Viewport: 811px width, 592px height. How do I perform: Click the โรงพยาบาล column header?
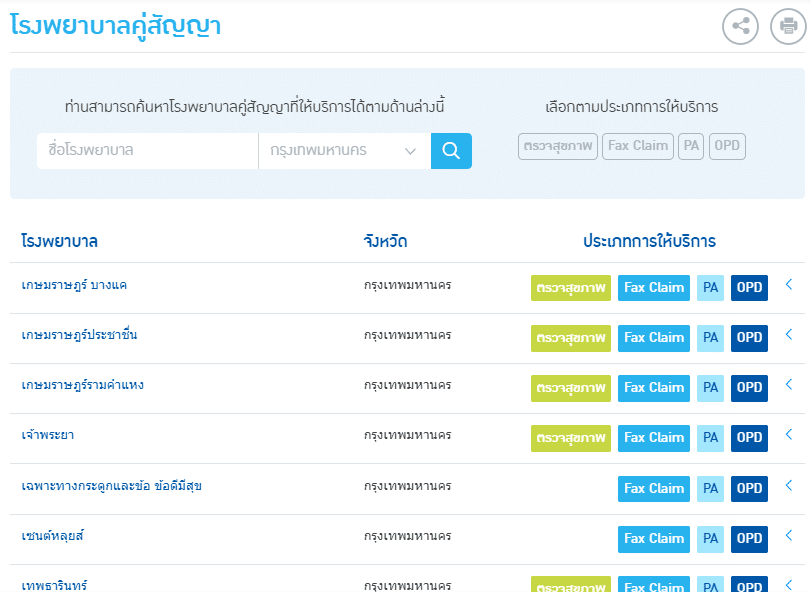[x=59, y=241]
